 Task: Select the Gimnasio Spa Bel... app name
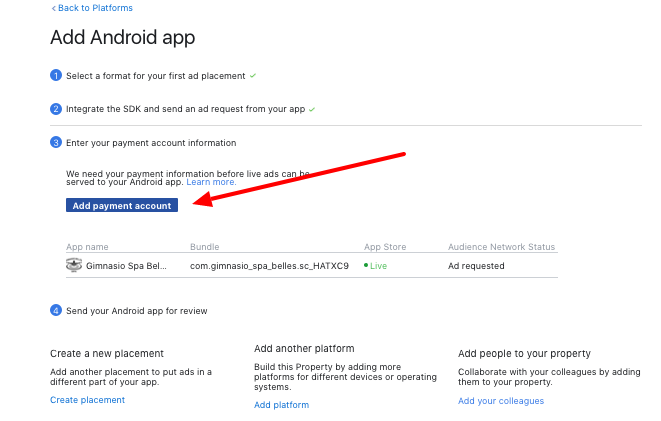tap(126, 266)
